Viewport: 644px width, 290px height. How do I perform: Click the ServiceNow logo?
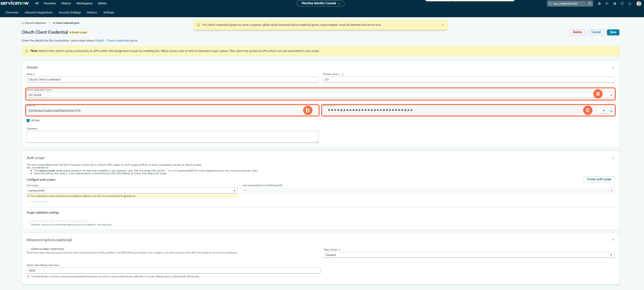tap(14, 3)
